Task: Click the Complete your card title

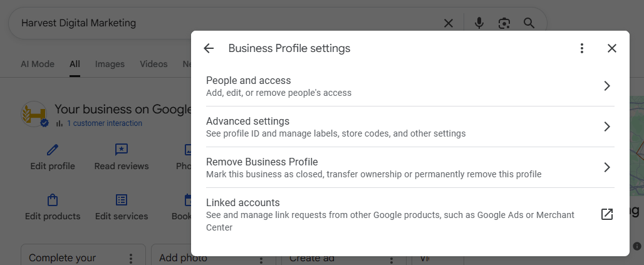Action: coord(63,258)
